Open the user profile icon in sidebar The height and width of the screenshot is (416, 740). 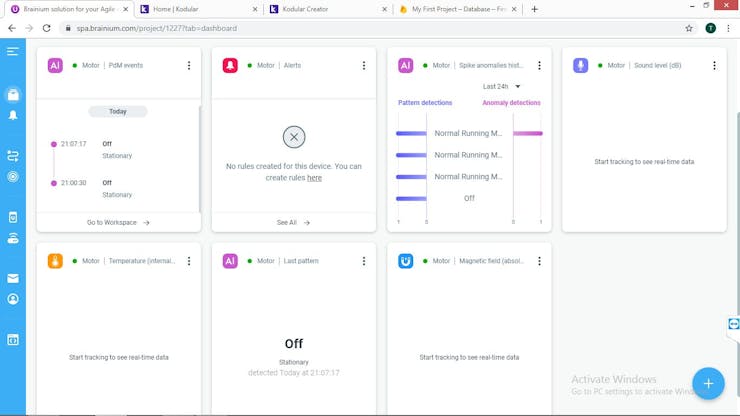tap(13, 299)
